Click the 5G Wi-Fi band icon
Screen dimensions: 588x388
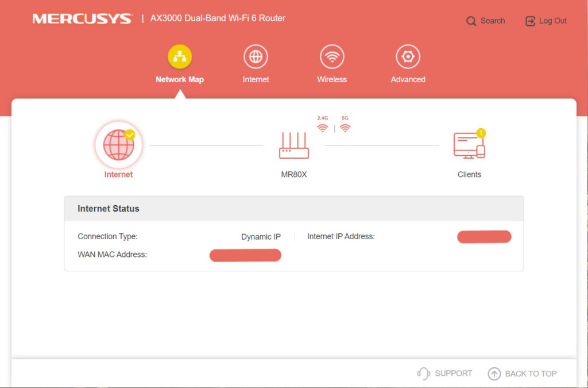pos(345,128)
